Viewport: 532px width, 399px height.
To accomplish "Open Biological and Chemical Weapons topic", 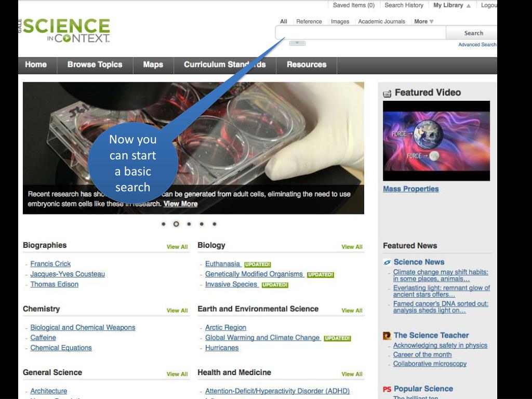I will pos(83,327).
